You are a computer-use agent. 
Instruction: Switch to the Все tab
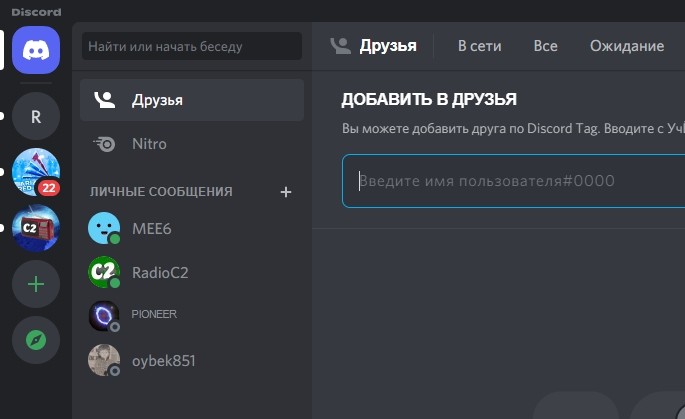tap(545, 46)
